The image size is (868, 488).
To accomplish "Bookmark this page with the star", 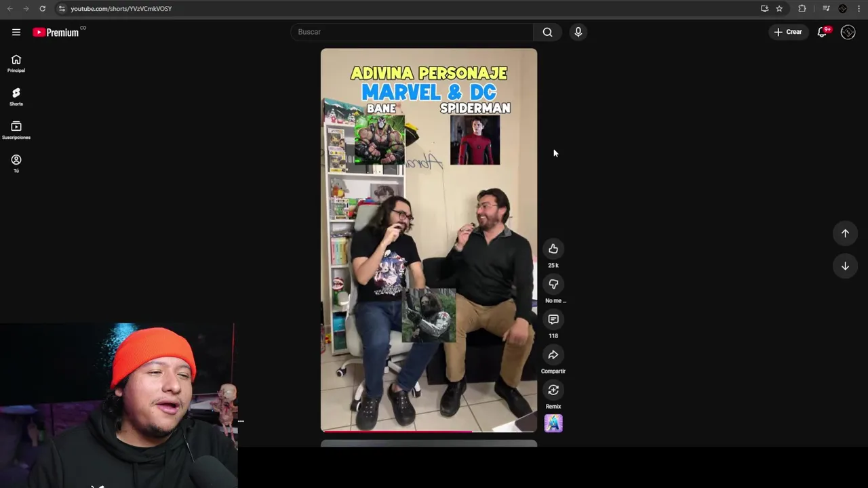I will point(779,8).
